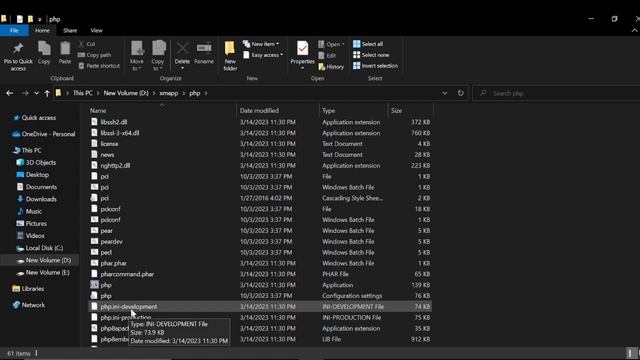Open Documents in sidebar
The height and width of the screenshot is (360, 640).
pos(37,187)
